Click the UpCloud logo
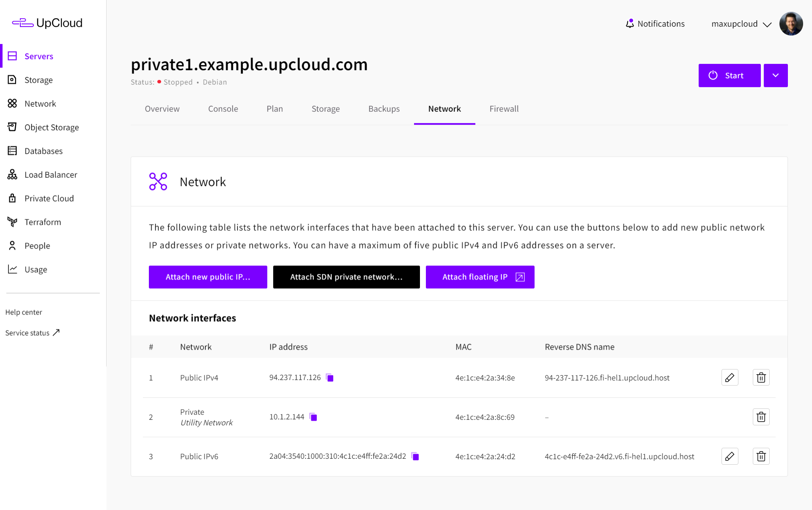 [x=47, y=23]
